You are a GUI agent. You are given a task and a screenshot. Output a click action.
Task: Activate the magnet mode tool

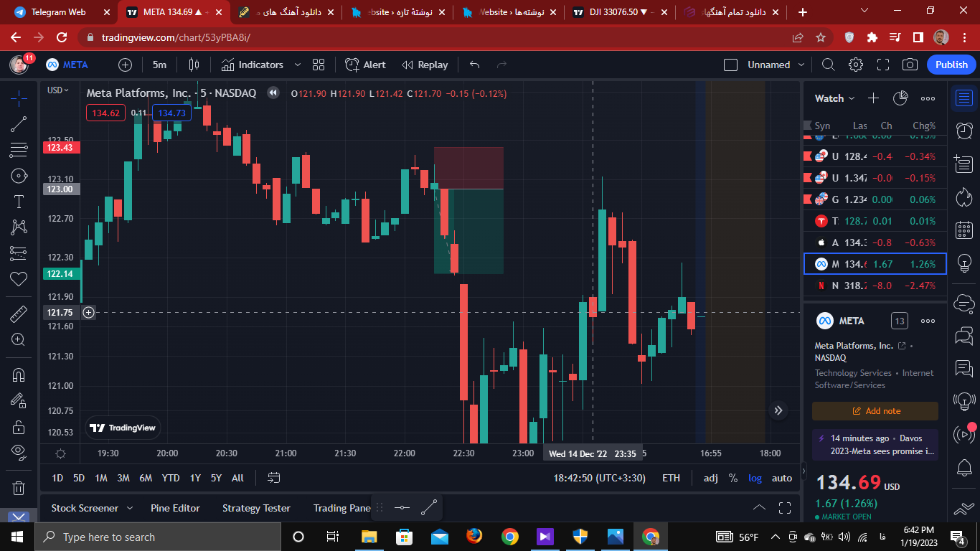click(19, 375)
